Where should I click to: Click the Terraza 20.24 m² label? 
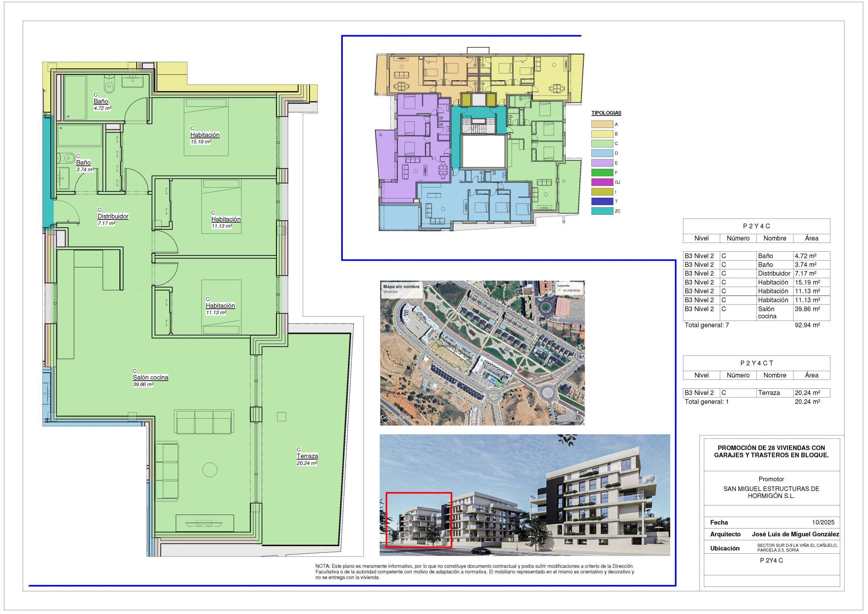(x=307, y=456)
